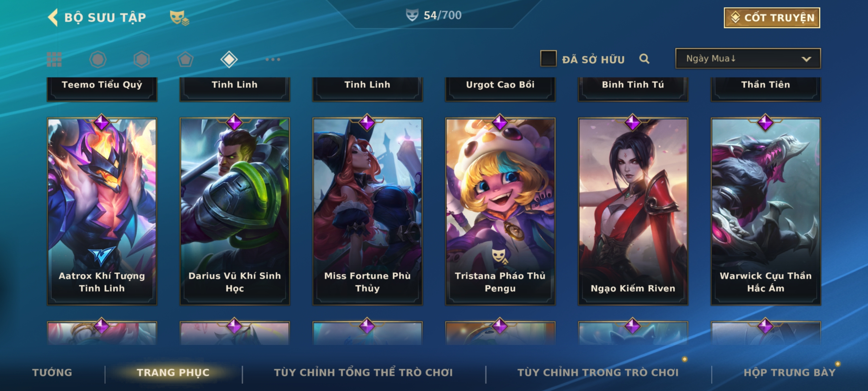Screen dimensions: 868x391
Task: Select the all-skins grid filter icon
Action: coord(54,59)
